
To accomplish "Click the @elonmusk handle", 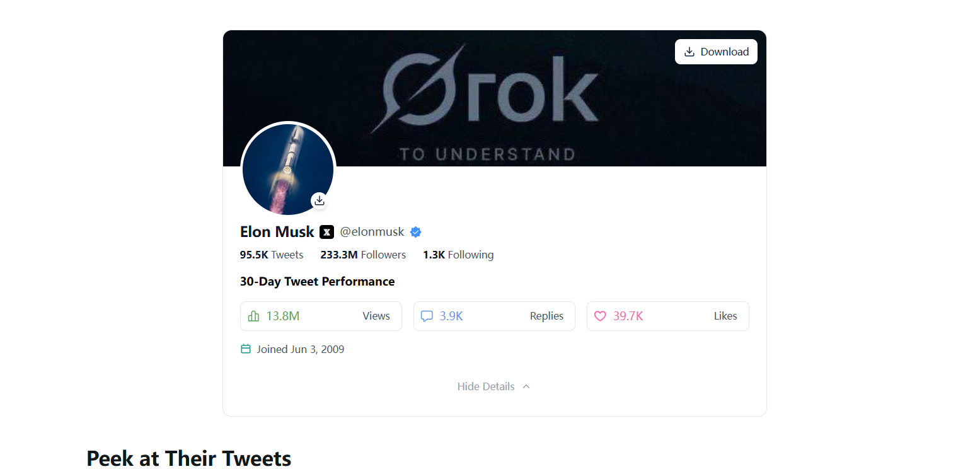I will [372, 232].
